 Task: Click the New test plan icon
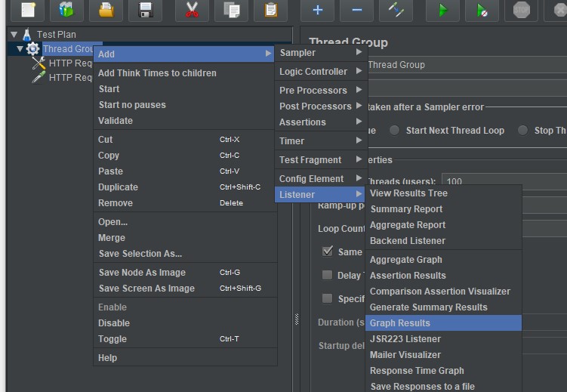(28, 10)
